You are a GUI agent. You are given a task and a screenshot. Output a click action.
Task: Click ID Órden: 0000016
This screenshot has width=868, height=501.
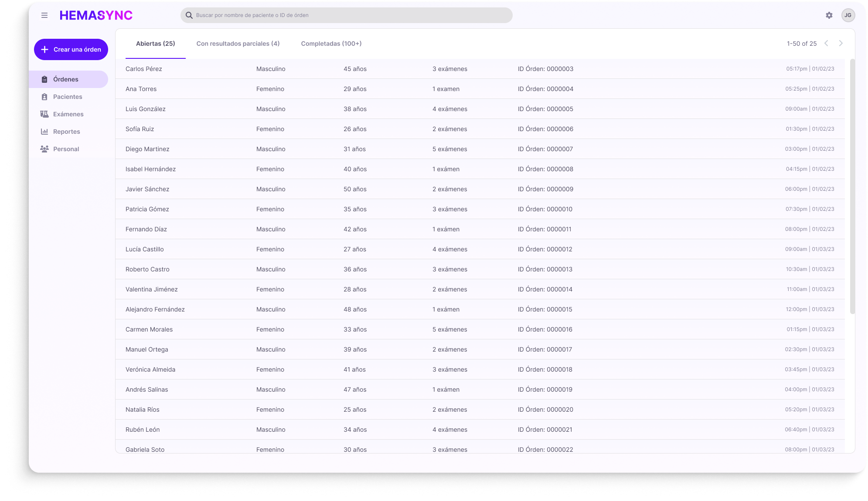click(545, 329)
